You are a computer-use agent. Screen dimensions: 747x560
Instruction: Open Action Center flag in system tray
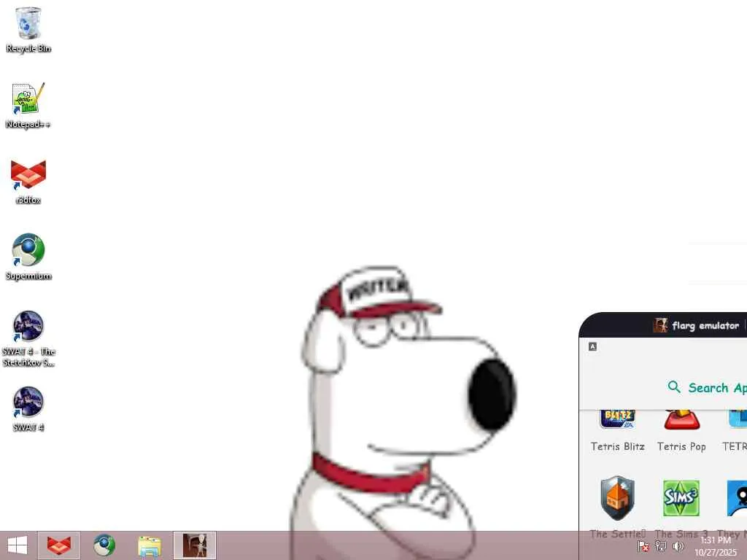click(643, 546)
